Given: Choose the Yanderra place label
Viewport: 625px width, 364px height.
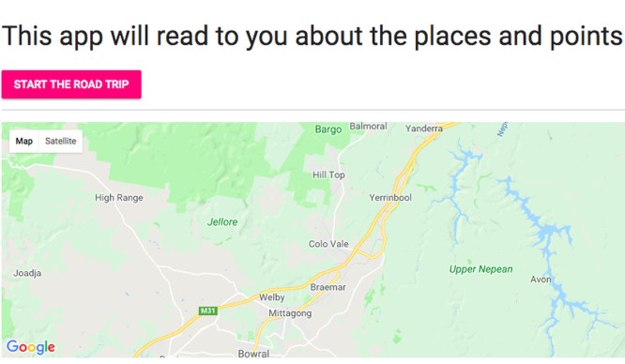Looking at the screenshot, I should click(424, 129).
